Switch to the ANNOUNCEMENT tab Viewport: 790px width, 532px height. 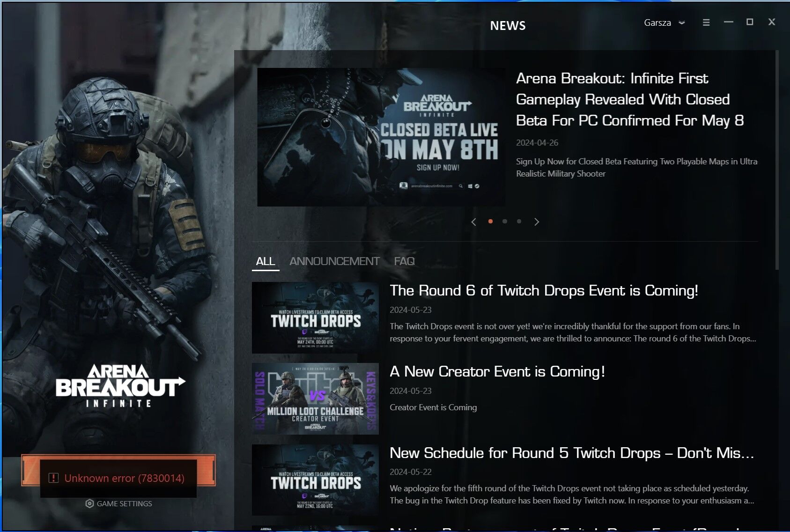tap(334, 261)
